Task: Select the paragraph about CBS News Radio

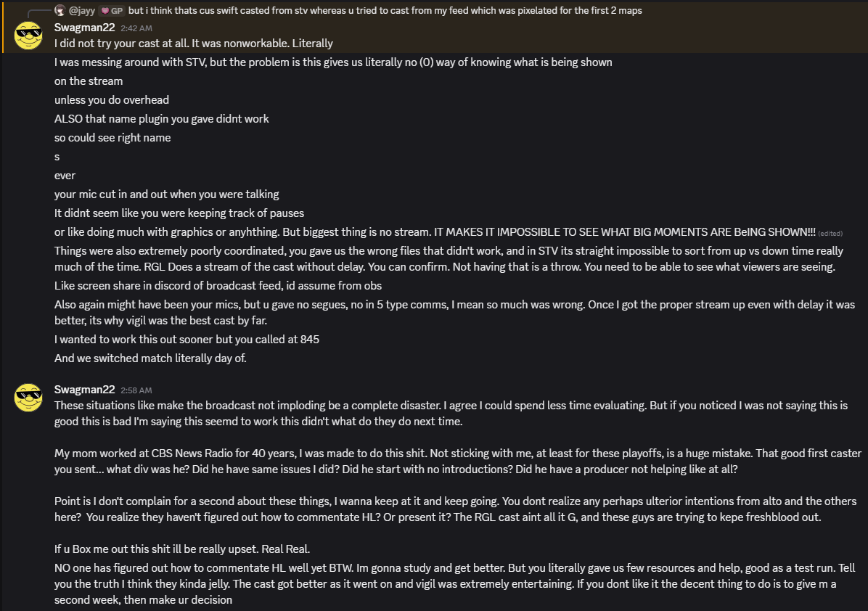Action: click(458, 461)
